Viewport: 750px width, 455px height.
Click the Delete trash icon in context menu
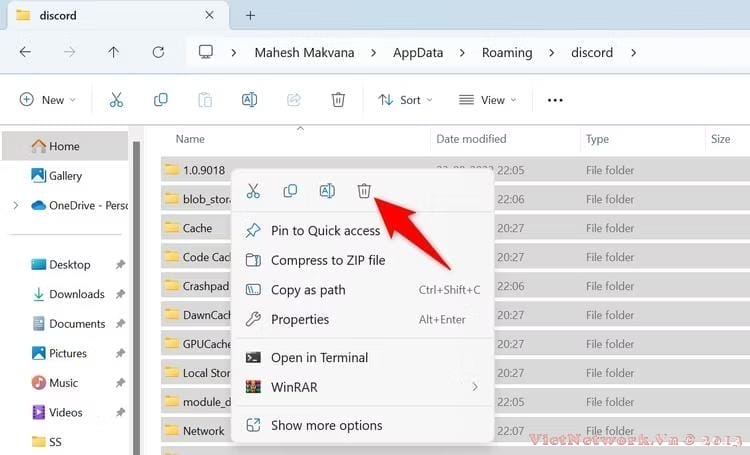364,191
